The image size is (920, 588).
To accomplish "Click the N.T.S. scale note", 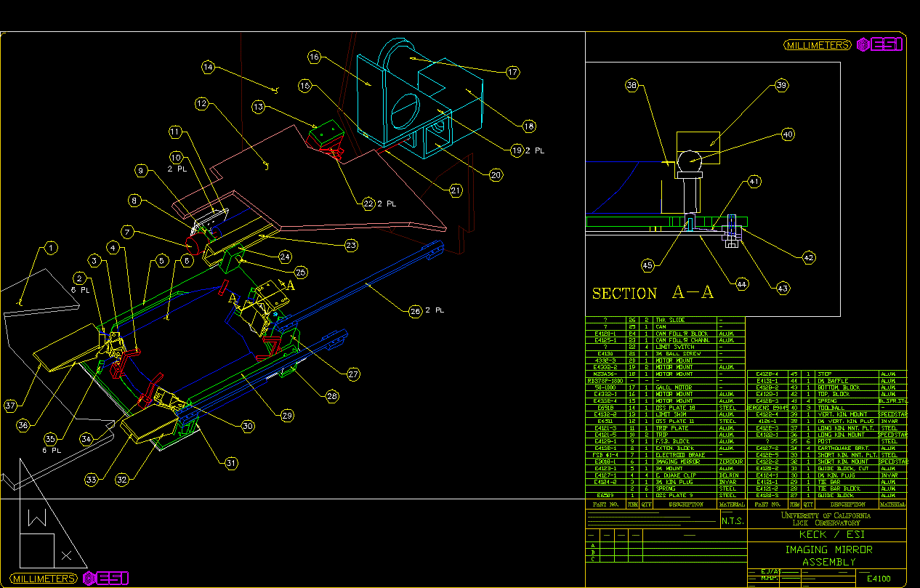I will [733, 520].
